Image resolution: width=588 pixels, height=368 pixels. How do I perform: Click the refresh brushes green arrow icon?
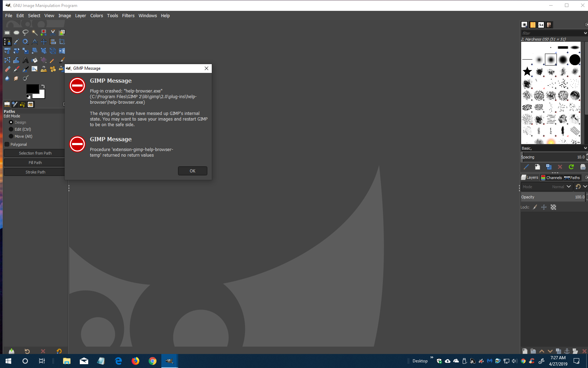click(571, 167)
